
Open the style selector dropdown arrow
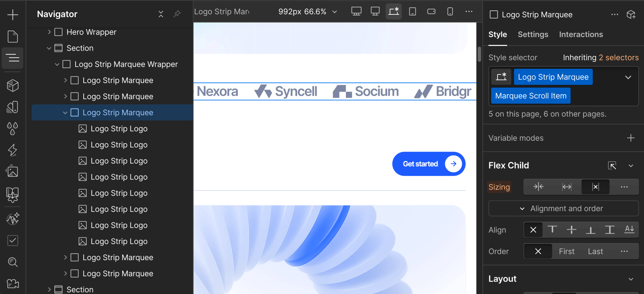pos(628,77)
